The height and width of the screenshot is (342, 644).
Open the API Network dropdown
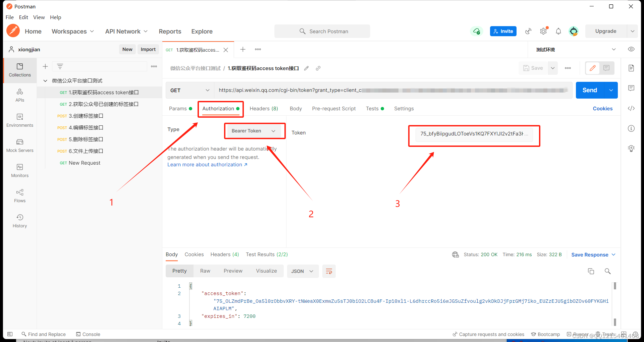click(x=126, y=31)
